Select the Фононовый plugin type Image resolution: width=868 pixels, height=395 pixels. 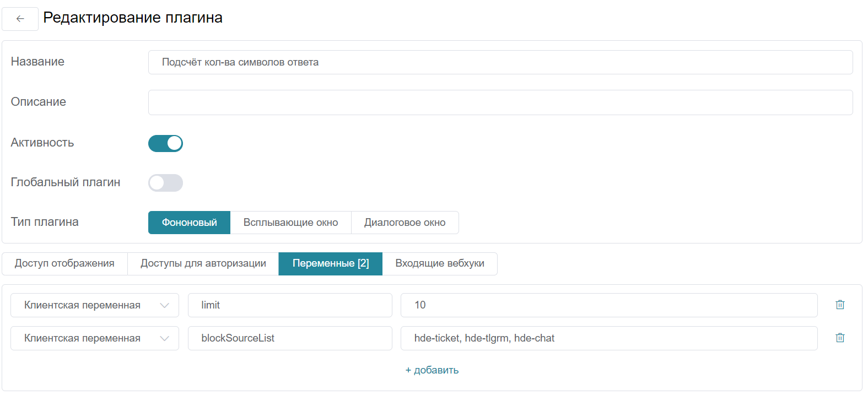(189, 223)
